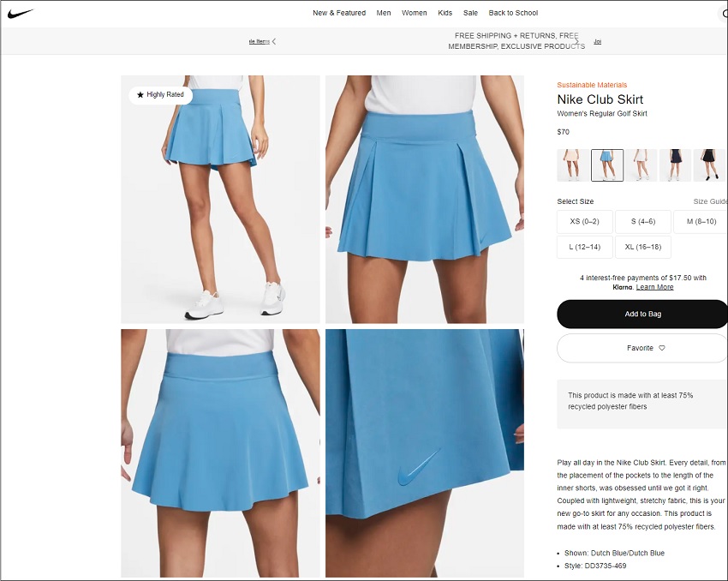Click the Klarna interest-free payments text

click(x=642, y=282)
